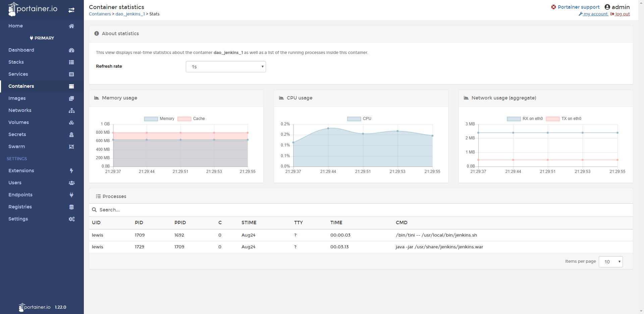Viewport: 644px width, 314px height.
Task: Click the Settings cogs icon
Action: click(x=71, y=219)
